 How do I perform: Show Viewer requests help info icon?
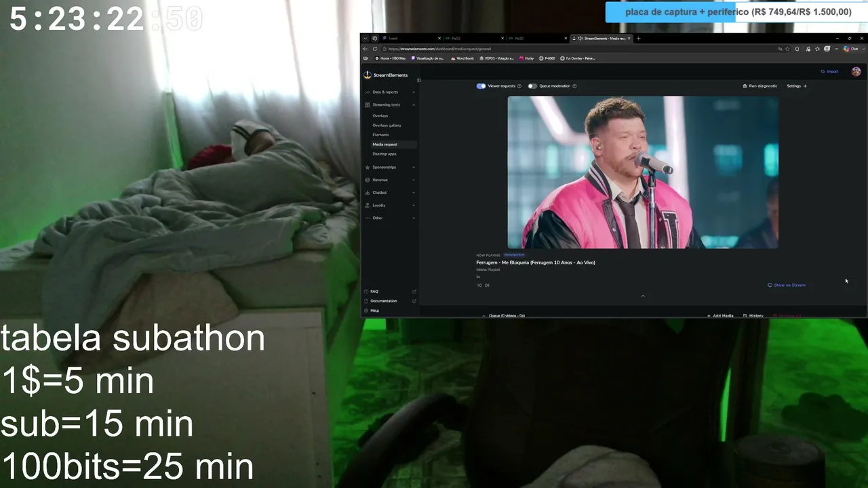[x=519, y=86]
